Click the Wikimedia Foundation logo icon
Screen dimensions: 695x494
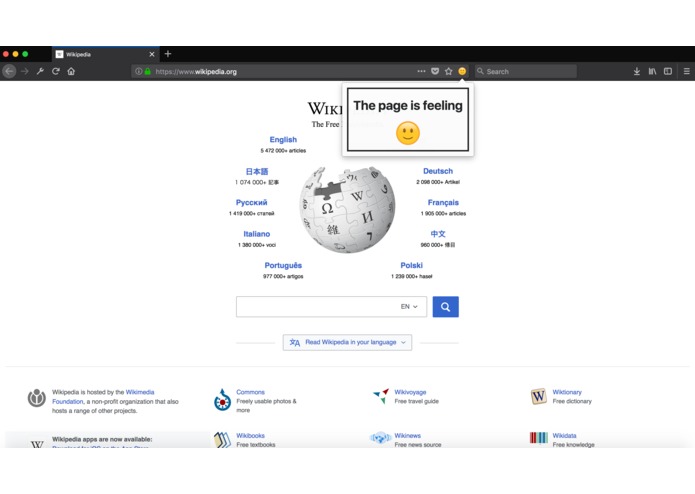(37, 397)
